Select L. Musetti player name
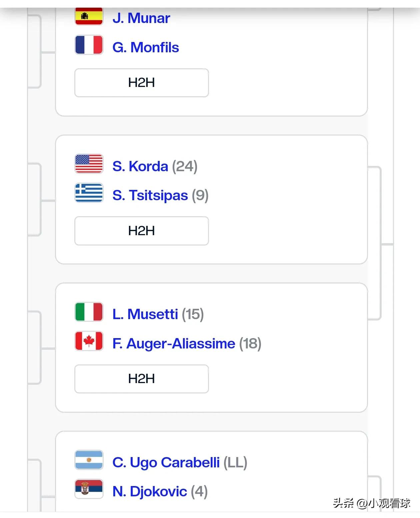 pyautogui.click(x=145, y=314)
